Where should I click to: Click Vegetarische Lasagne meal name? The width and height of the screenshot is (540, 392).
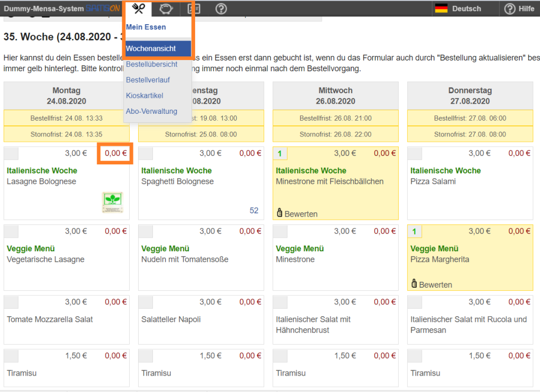45,259
